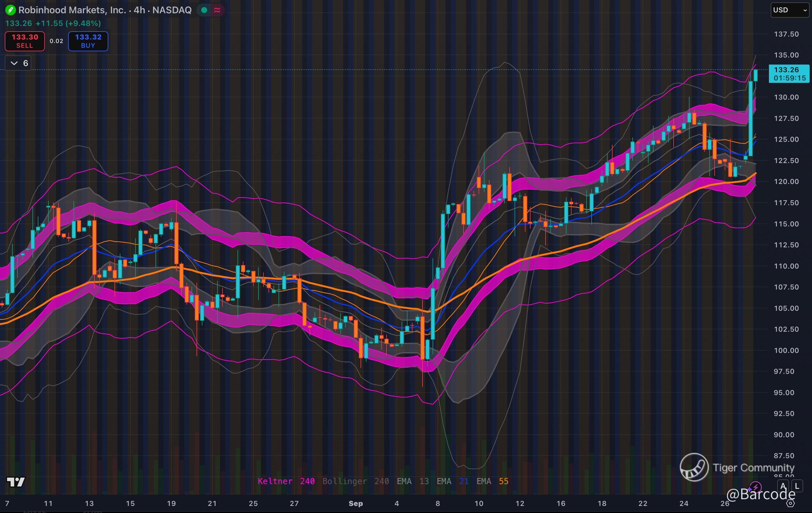
Task: Open the USD currency dropdown
Action: coord(789,10)
